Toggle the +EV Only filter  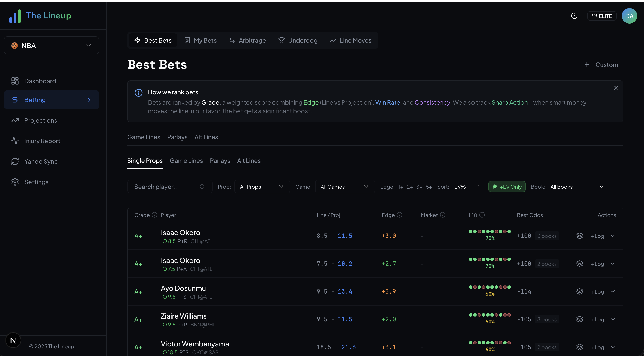coord(507,187)
